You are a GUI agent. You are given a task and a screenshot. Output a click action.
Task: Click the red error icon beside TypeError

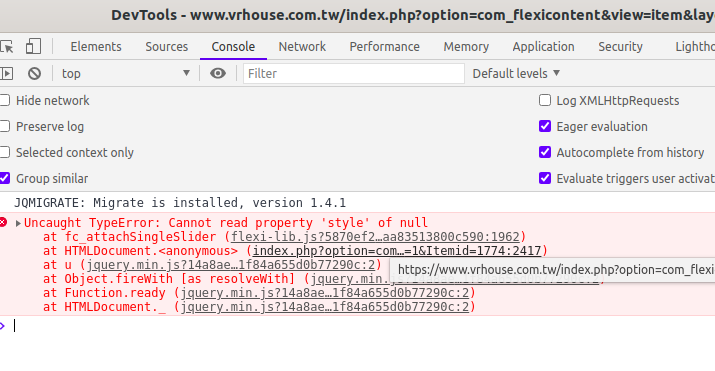(3, 222)
